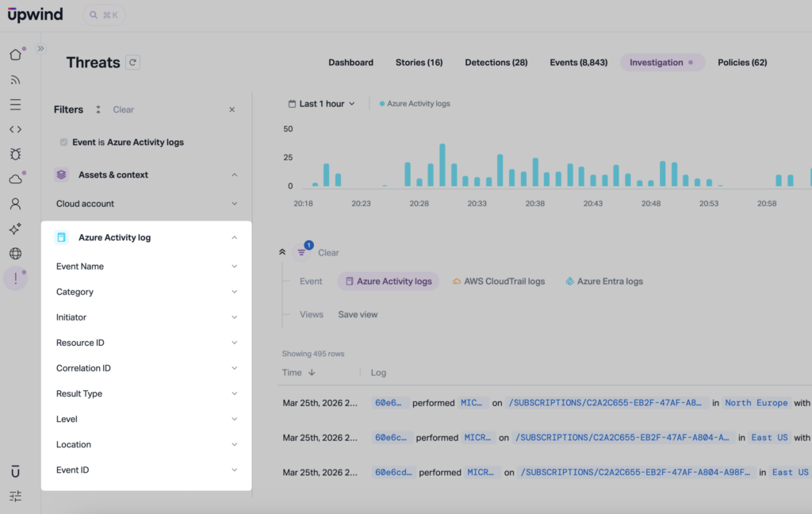This screenshot has height=514, width=812.
Task: Select the globe sidebar icon
Action: pos(16,254)
